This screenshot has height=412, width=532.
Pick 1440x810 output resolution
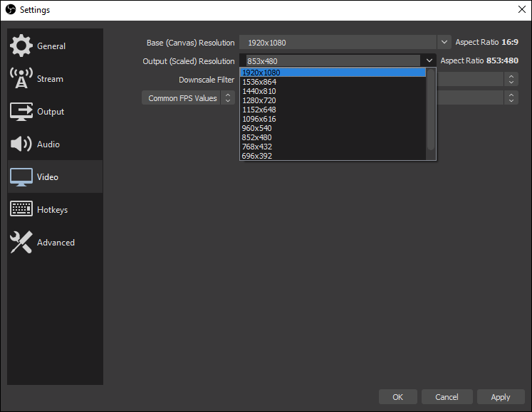pyautogui.click(x=333, y=91)
